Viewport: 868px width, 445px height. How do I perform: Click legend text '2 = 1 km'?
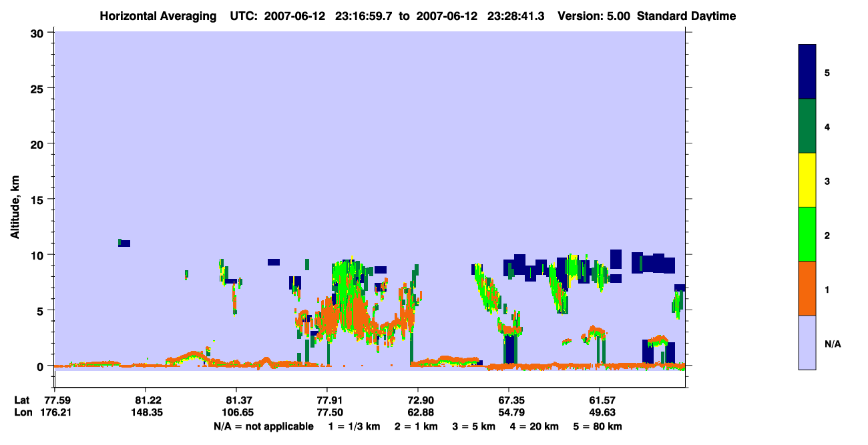[x=417, y=426]
